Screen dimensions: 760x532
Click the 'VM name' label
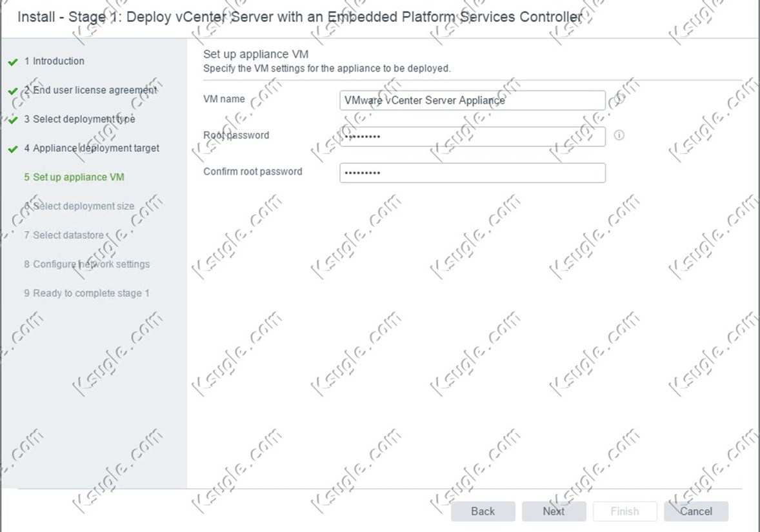[x=224, y=99]
